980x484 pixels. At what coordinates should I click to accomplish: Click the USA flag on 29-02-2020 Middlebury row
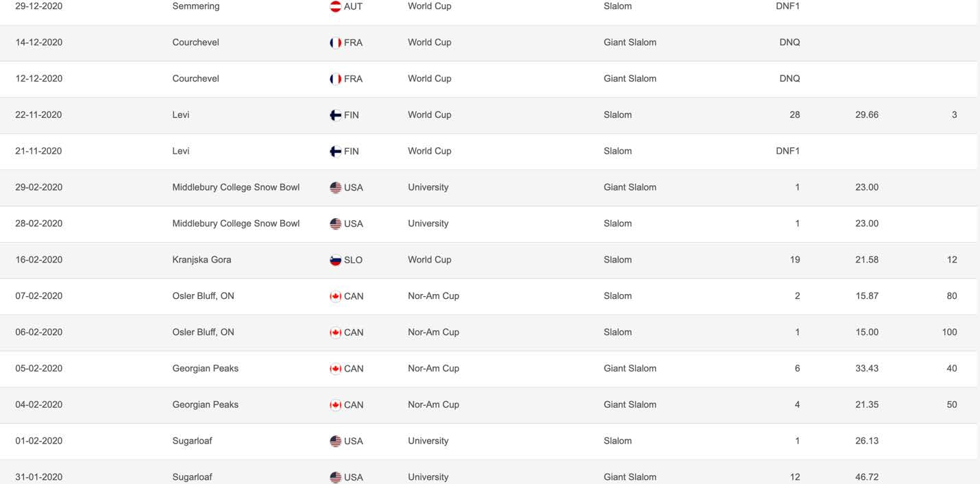336,187
